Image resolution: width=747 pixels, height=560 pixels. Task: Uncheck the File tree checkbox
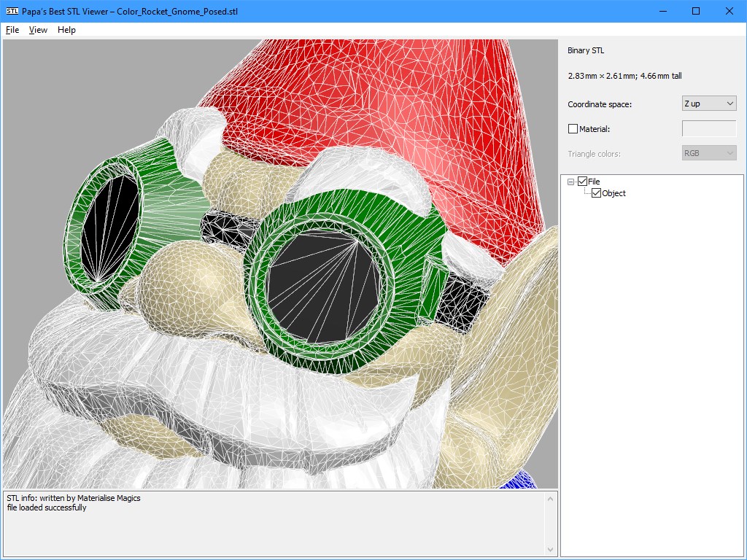(582, 182)
